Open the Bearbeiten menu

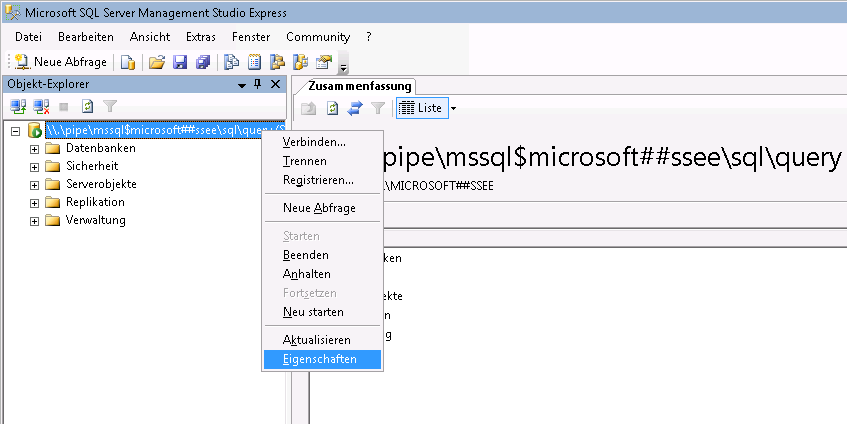click(x=86, y=37)
